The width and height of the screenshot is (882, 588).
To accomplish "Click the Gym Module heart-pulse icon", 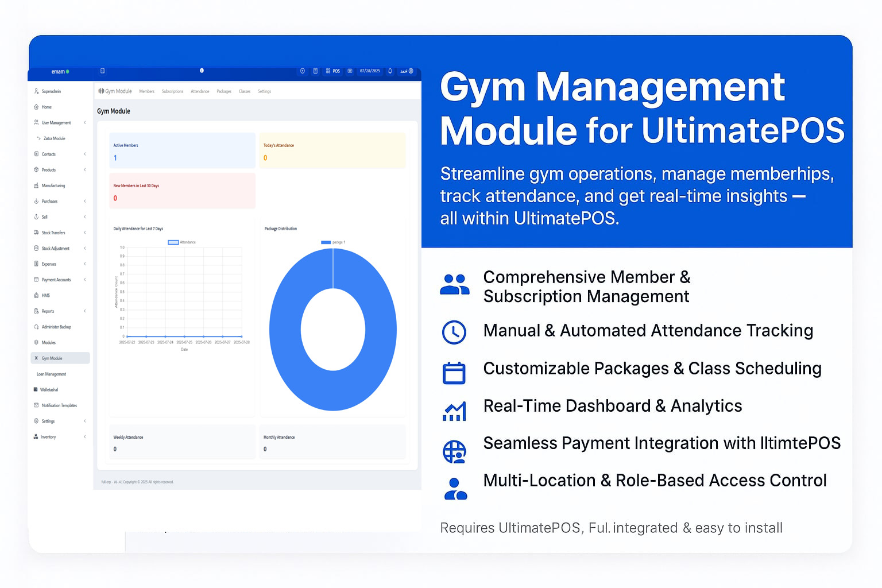I will pos(101,91).
